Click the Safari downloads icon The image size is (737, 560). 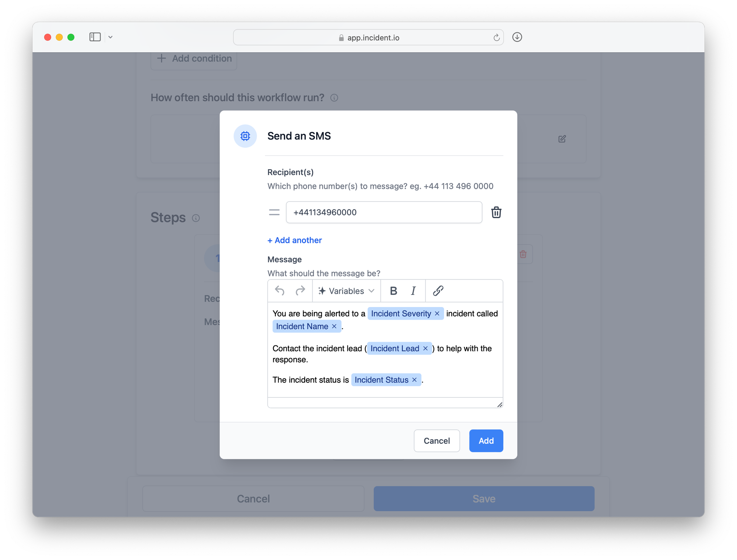tap(517, 37)
